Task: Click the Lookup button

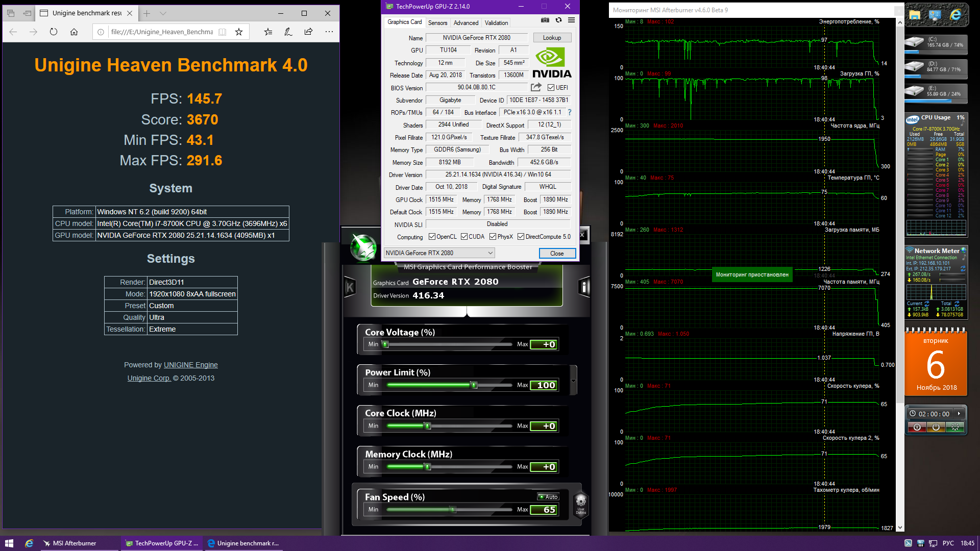Action: [552, 38]
